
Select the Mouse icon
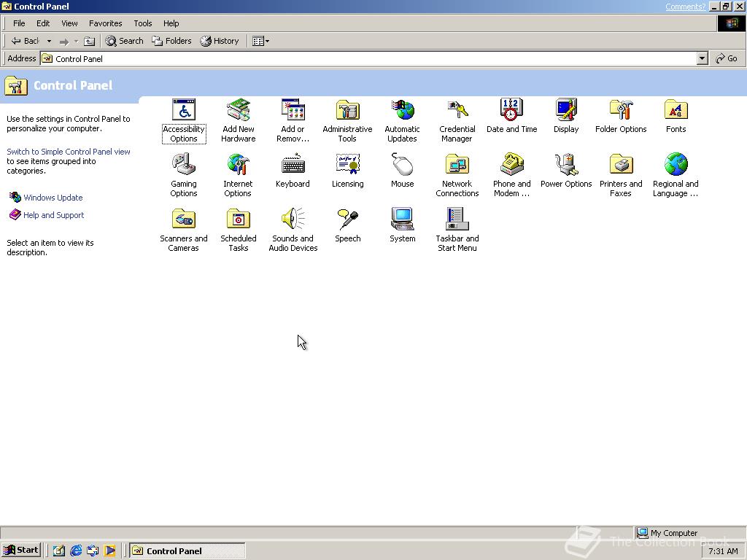click(x=402, y=164)
